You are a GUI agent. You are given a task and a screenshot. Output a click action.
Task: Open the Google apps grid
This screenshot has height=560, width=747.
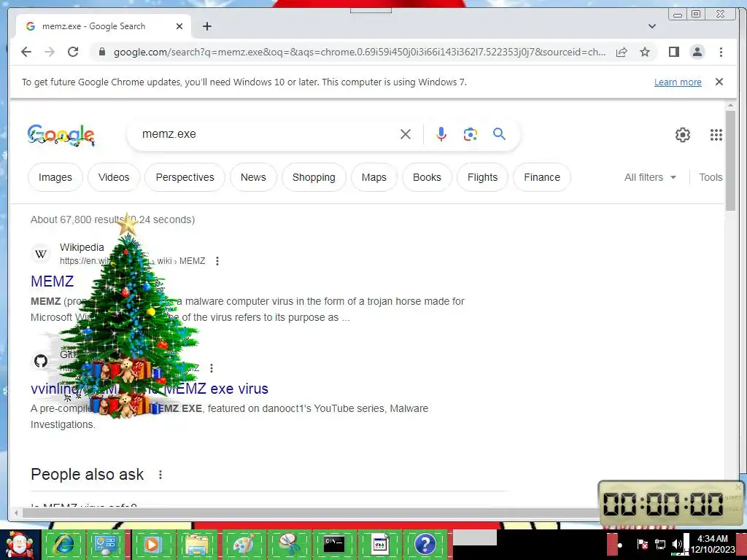pyautogui.click(x=716, y=135)
